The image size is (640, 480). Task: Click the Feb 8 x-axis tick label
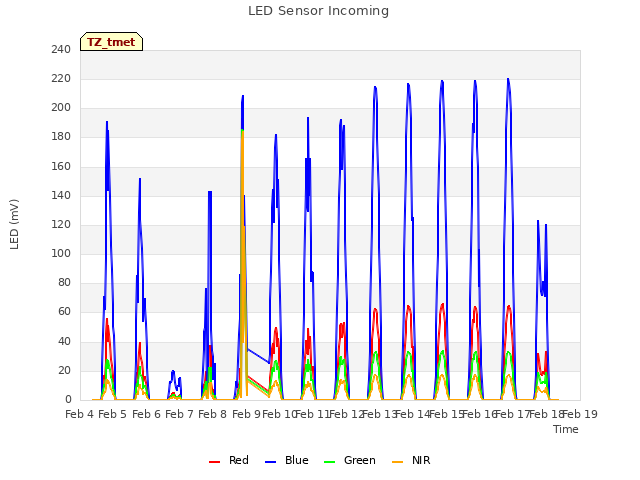(x=213, y=414)
